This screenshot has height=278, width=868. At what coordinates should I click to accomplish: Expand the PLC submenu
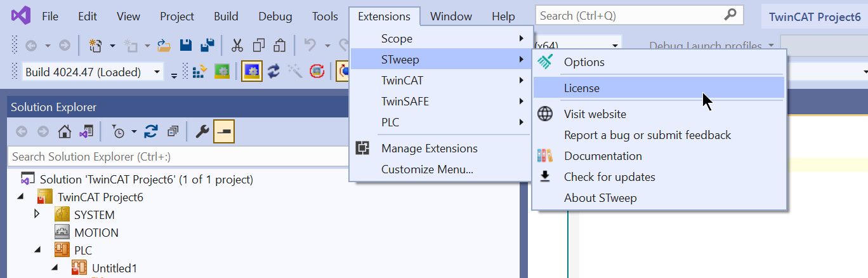coord(440,122)
